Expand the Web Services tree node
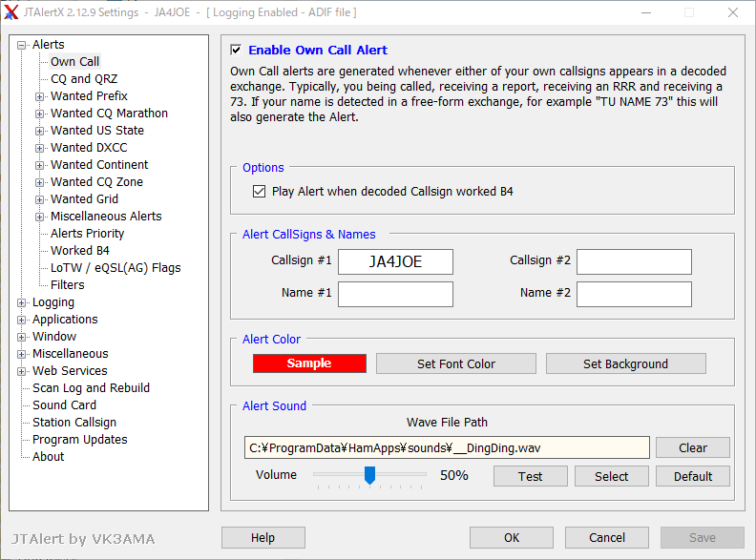Viewport: 756px width, 560px height. [x=21, y=371]
